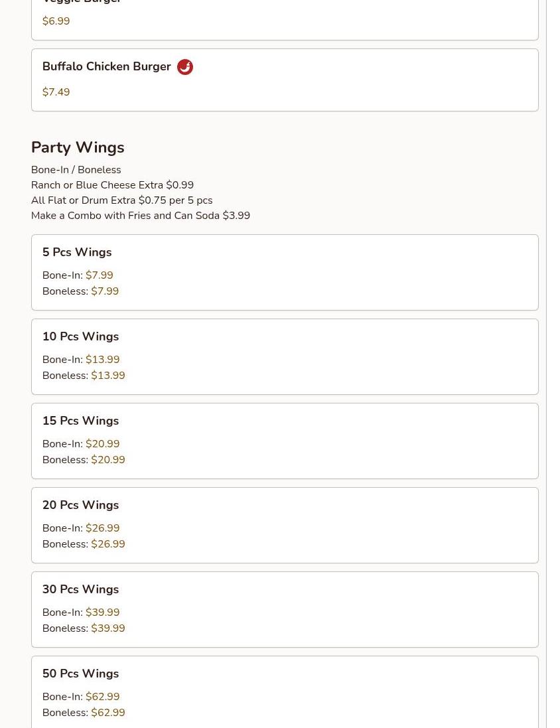This screenshot has width=560, height=728.
Task: Click the Veggie Burger $6.99 price
Action: click(x=56, y=21)
